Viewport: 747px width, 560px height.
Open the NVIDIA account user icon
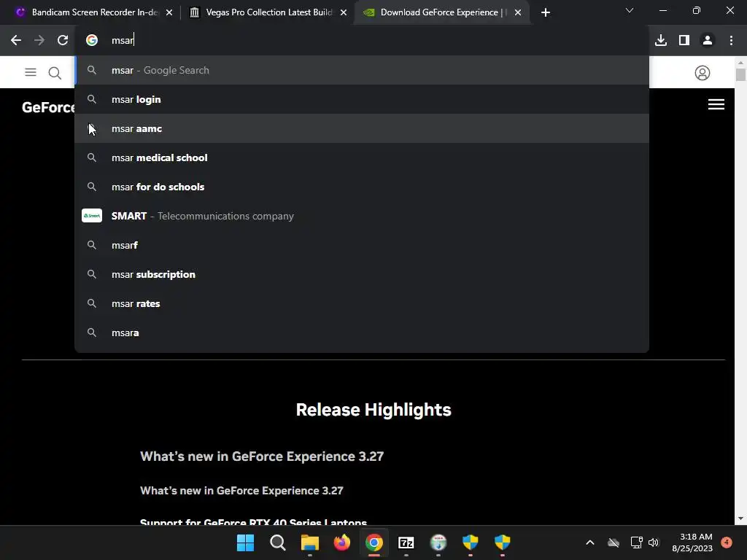click(x=703, y=73)
